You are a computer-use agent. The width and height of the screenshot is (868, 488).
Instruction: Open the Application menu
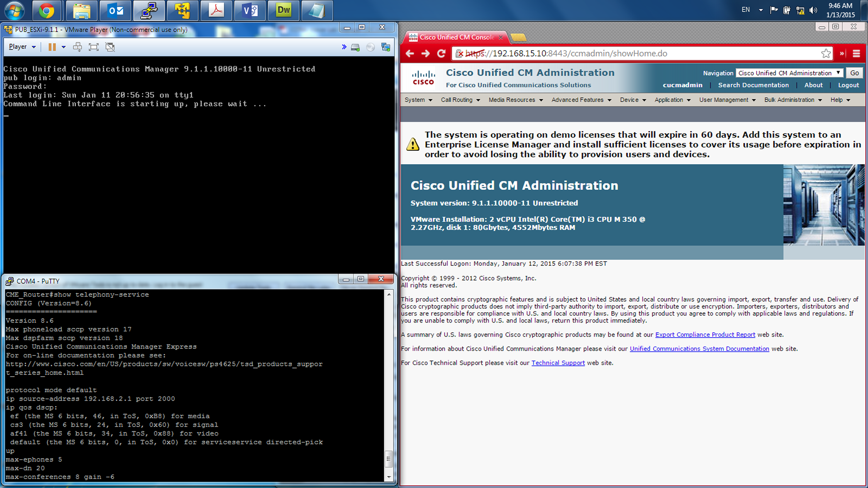(672, 100)
